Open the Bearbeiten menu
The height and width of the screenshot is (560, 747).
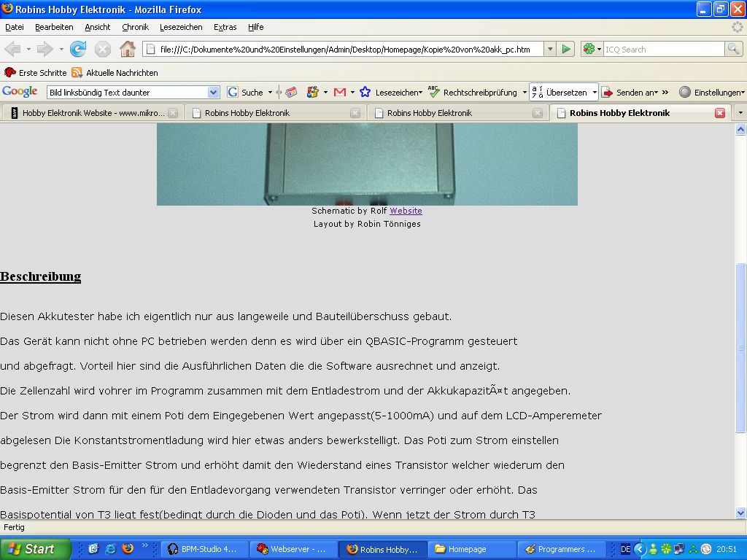[54, 27]
